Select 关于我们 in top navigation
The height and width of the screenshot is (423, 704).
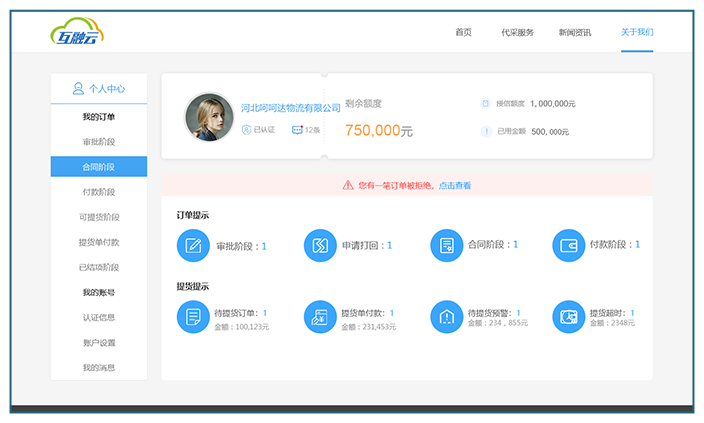point(636,32)
